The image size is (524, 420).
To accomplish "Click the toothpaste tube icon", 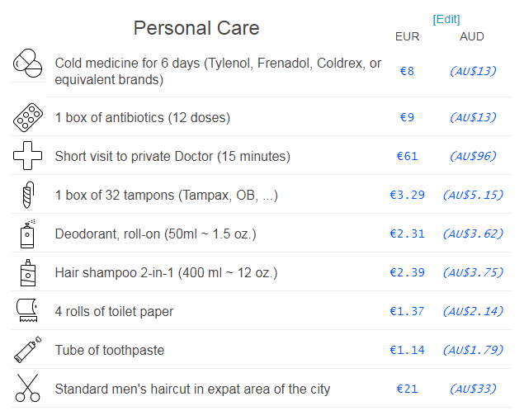I will pyautogui.click(x=28, y=350).
